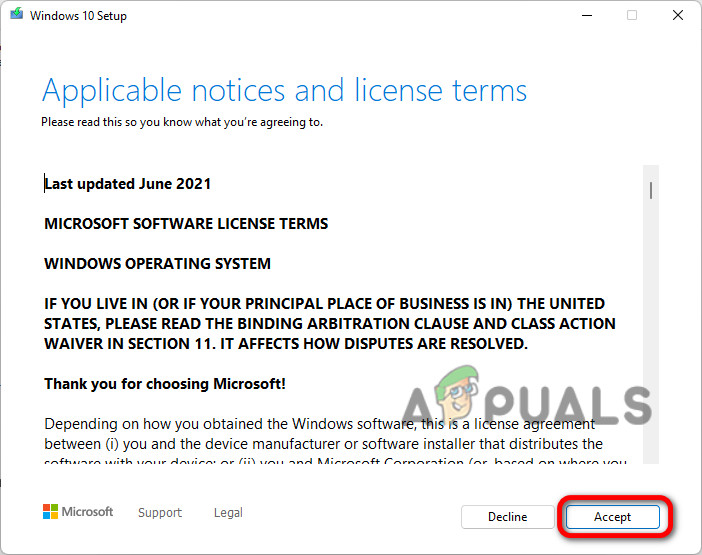
Task: Click the binding arbitration clause paragraph
Action: click(x=330, y=324)
